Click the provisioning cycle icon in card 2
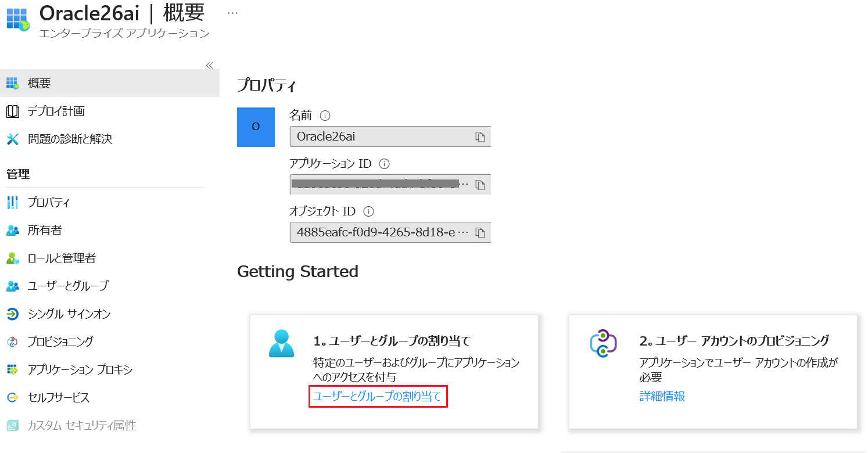Viewport: 868px width, 453px height. point(602,343)
